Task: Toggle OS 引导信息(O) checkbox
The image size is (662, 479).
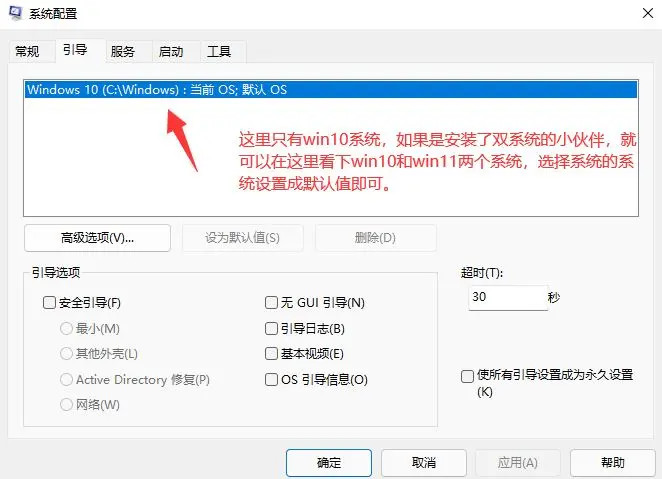Action: pyautogui.click(x=271, y=379)
